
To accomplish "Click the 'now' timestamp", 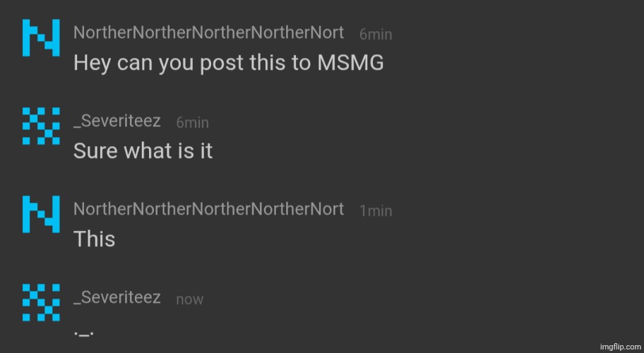I will click(189, 299).
